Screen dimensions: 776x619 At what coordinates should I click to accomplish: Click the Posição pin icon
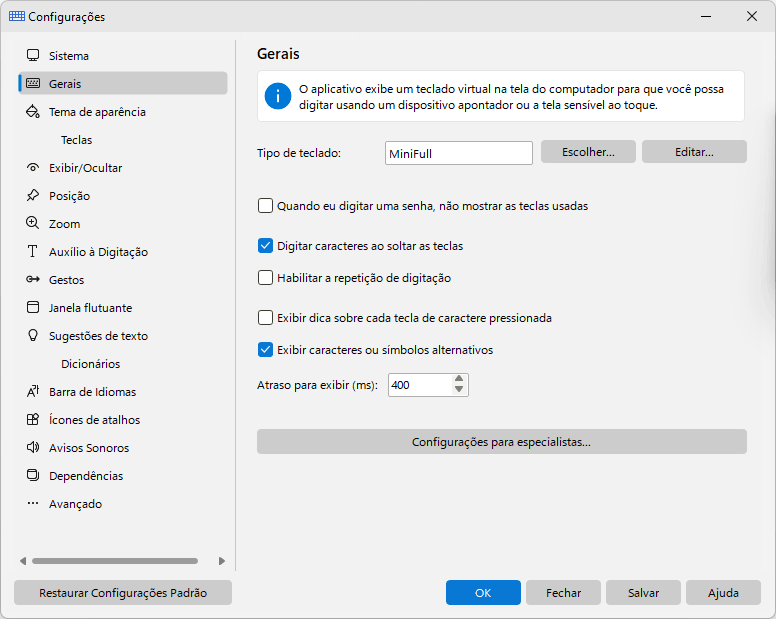(x=33, y=195)
